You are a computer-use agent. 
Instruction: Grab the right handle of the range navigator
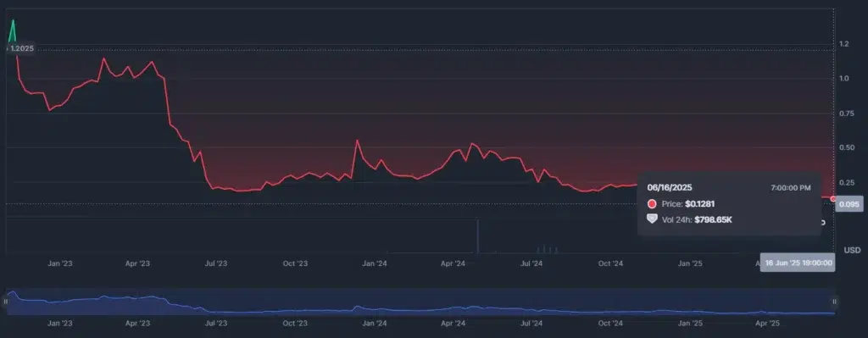pos(834,302)
